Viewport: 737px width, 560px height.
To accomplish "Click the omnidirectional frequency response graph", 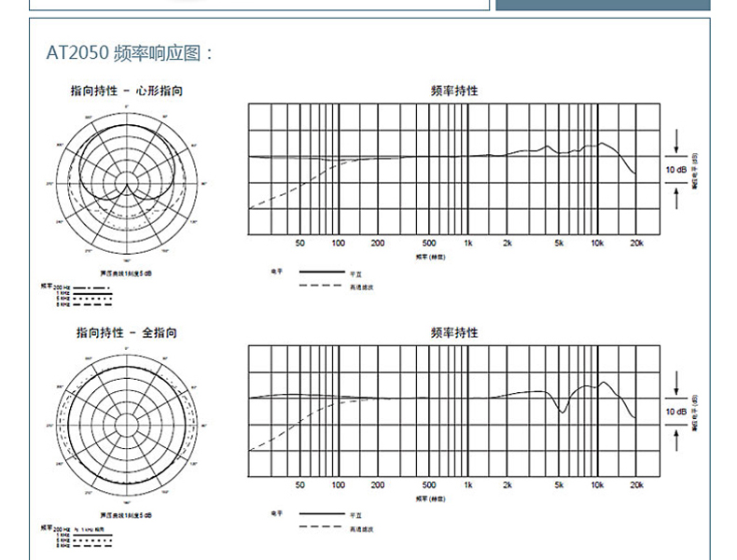I will click(454, 411).
